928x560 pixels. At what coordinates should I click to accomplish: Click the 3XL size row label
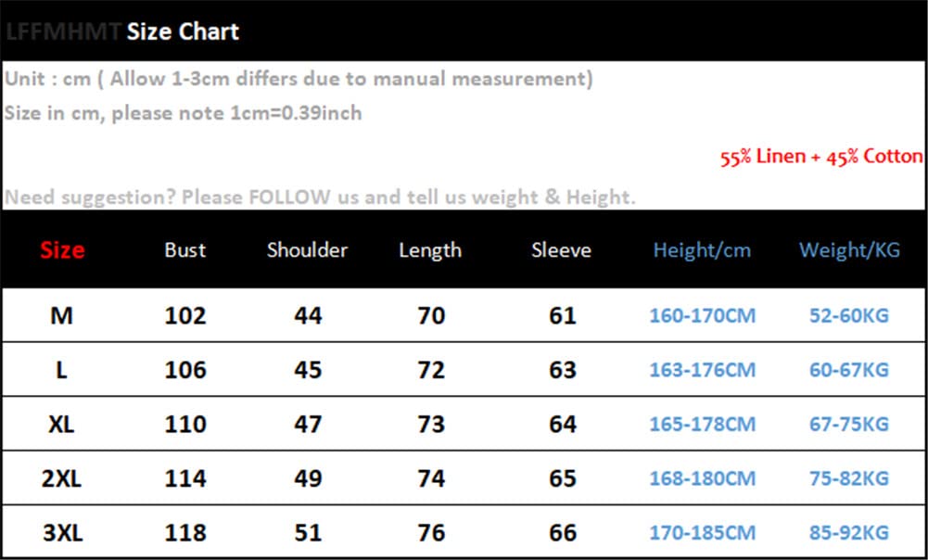pos(62,533)
